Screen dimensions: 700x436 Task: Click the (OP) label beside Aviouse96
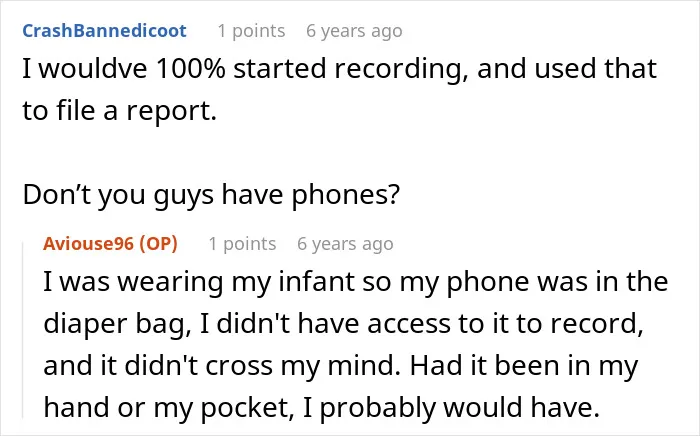(x=158, y=244)
